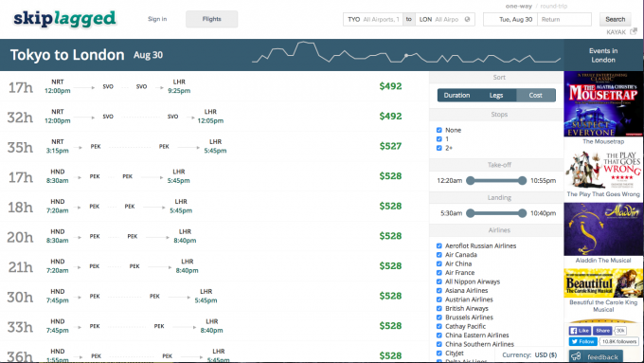Select the 32h NRT flight for $492
Viewport: 644px width, 363px height.
coord(214,117)
